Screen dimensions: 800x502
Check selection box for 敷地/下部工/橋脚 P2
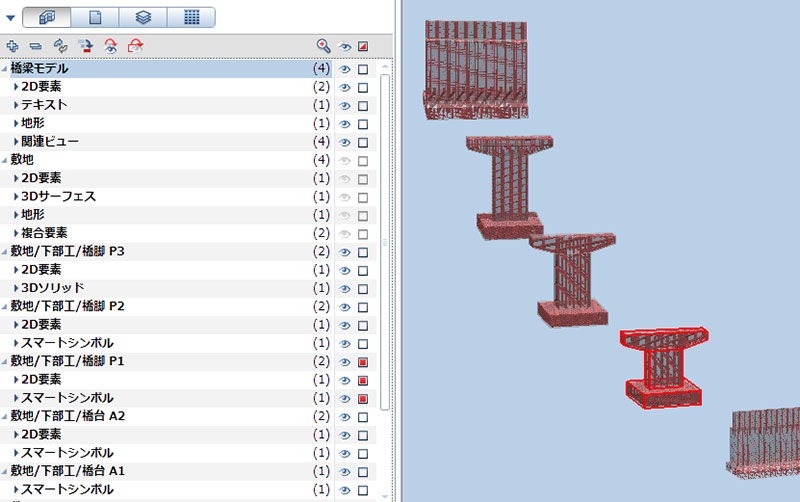(x=363, y=308)
